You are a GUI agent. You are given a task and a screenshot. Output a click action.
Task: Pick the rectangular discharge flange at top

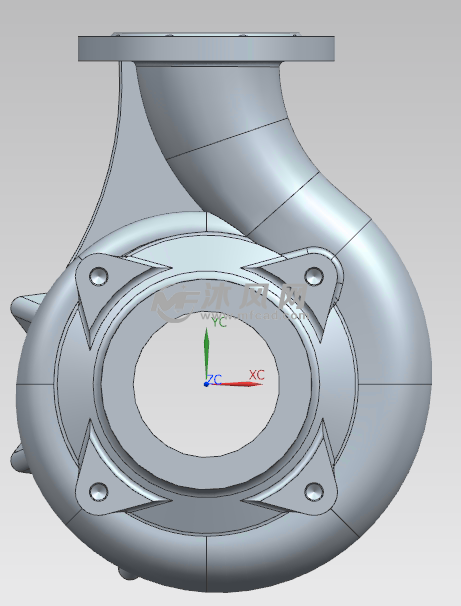[206, 48]
